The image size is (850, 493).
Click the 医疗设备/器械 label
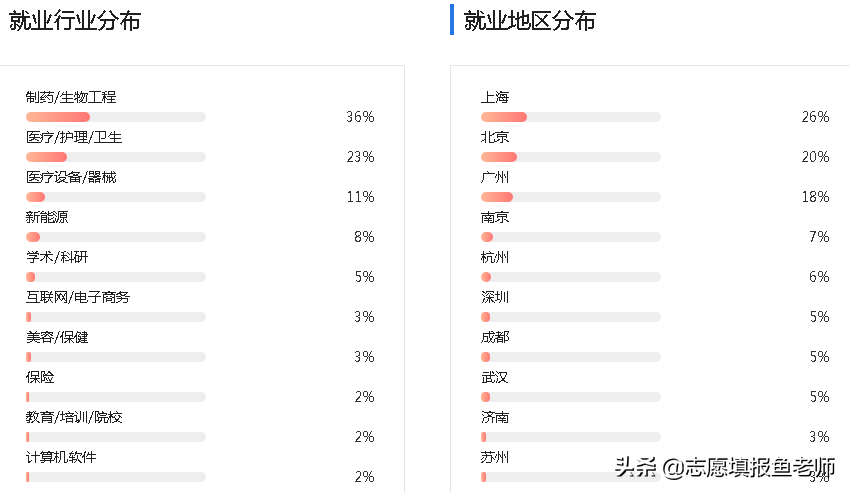click(x=71, y=177)
